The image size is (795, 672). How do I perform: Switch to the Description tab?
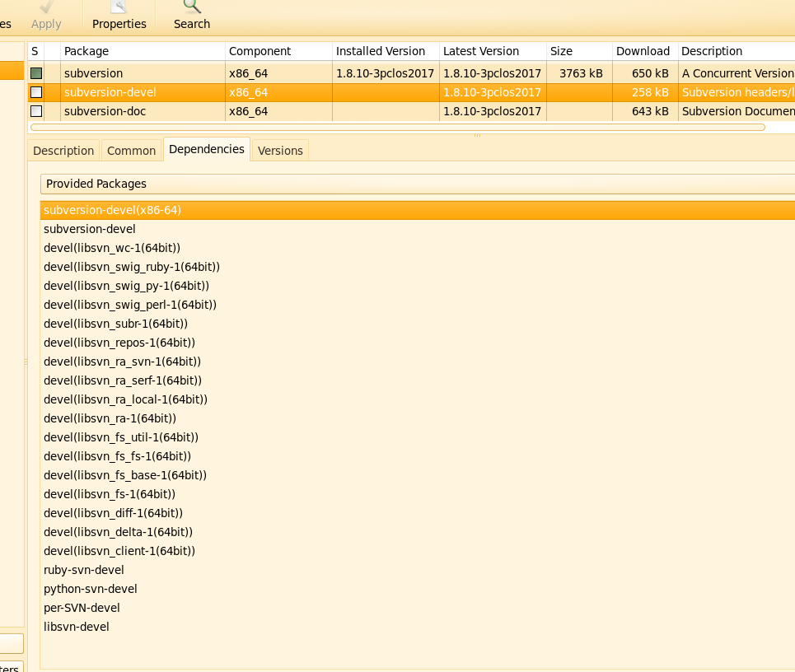click(x=63, y=151)
